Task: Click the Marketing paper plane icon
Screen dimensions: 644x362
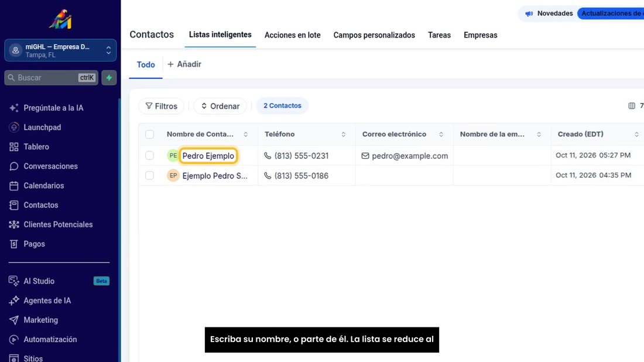Action: 14,320
